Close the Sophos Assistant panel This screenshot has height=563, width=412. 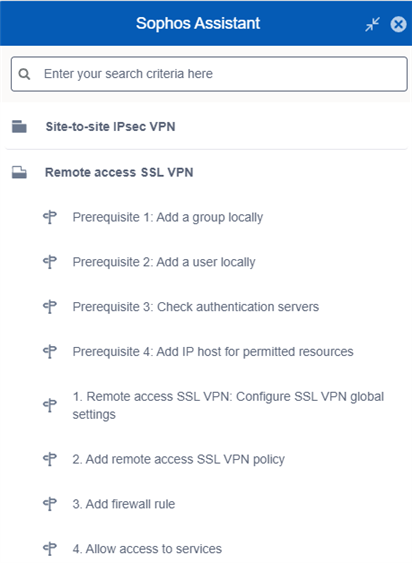tap(398, 24)
